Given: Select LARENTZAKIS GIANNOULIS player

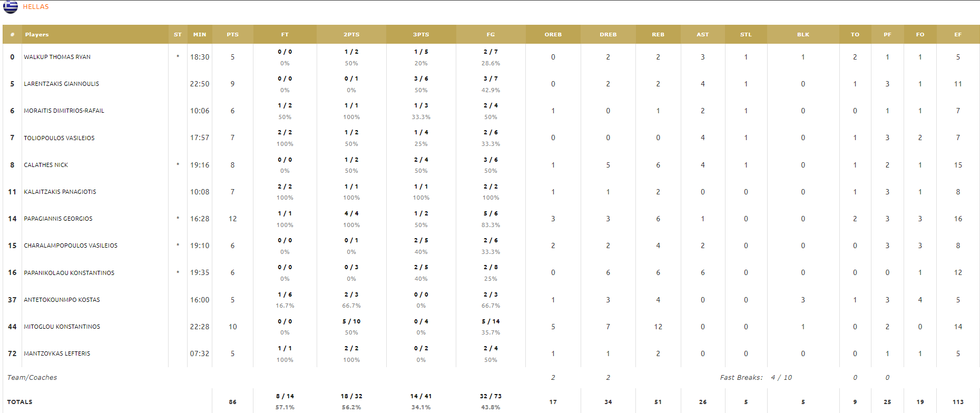Looking at the screenshot, I should [61, 84].
